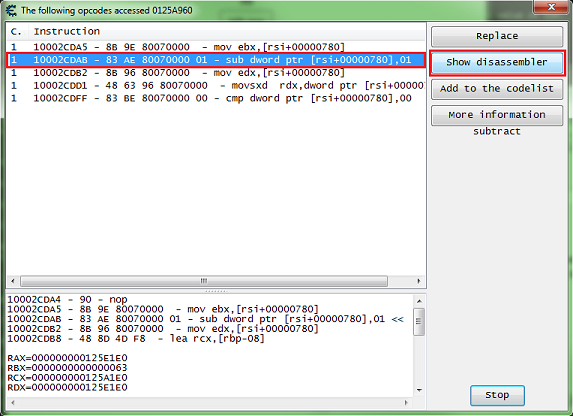Select the movsxd rdx instruction row
573x416 pixels.
pyautogui.click(x=216, y=85)
